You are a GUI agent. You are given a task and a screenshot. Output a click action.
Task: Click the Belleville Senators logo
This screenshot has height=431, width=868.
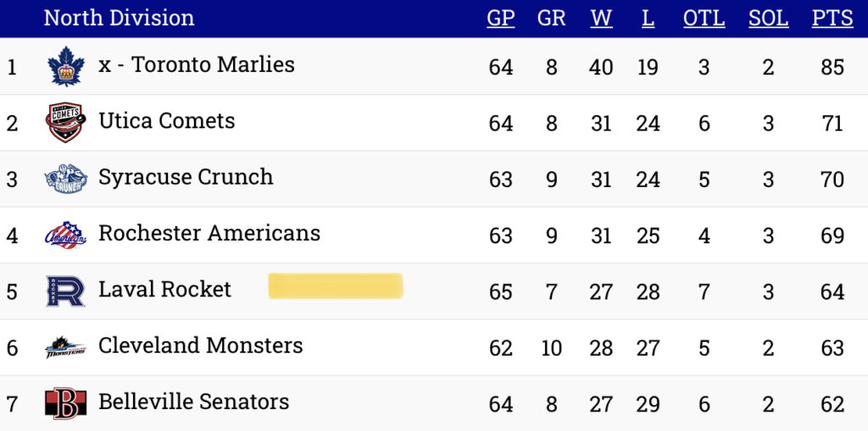click(65, 403)
